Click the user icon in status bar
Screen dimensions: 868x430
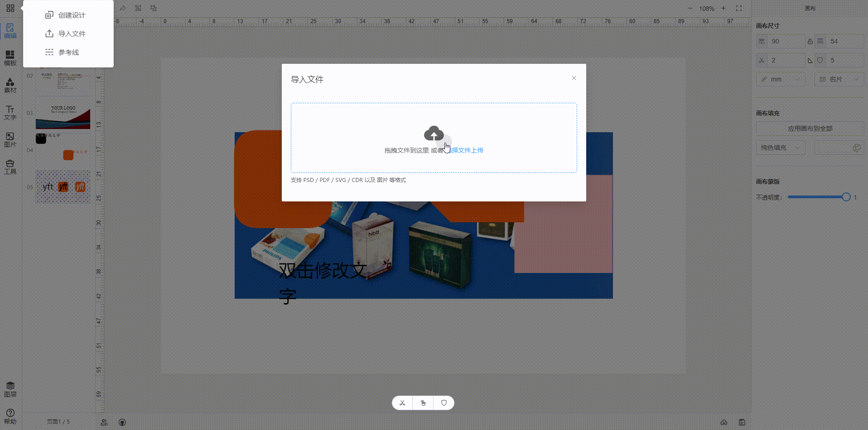click(x=104, y=422)
